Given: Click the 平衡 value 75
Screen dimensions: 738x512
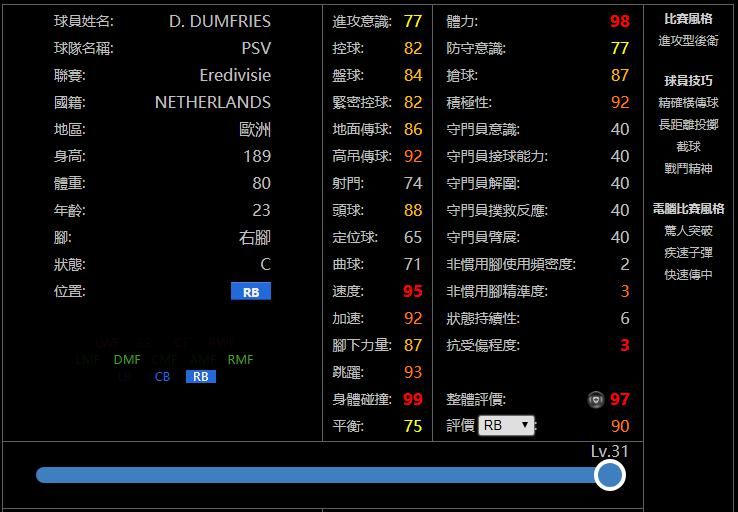Looking at the screenshot, I should coord(413,426).
